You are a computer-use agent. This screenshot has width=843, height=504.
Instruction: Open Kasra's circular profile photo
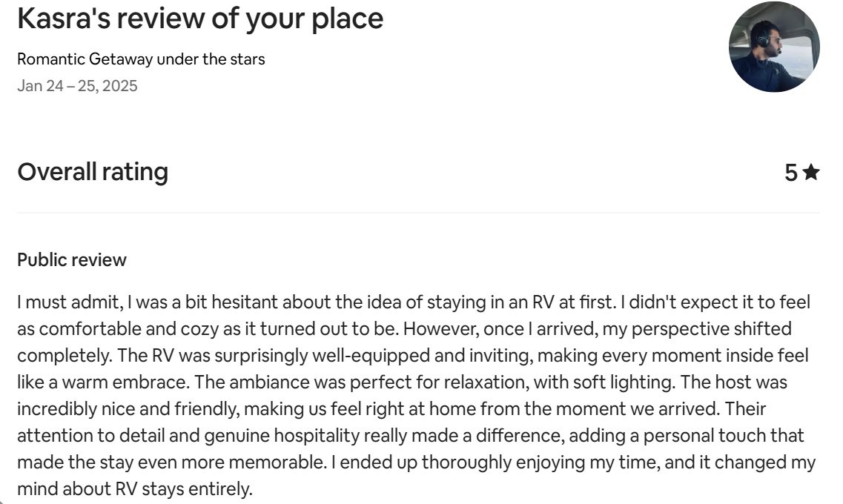point(774,47)
